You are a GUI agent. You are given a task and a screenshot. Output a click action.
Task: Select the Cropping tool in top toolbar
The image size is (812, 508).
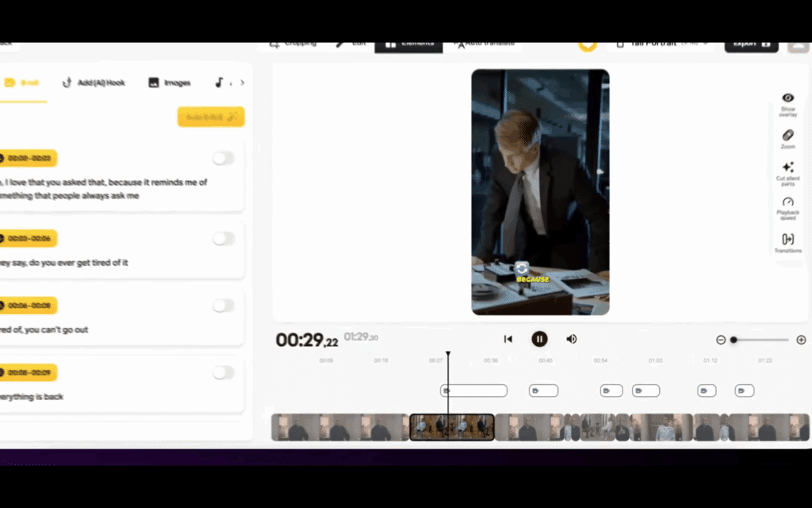[x=293, y=45]
